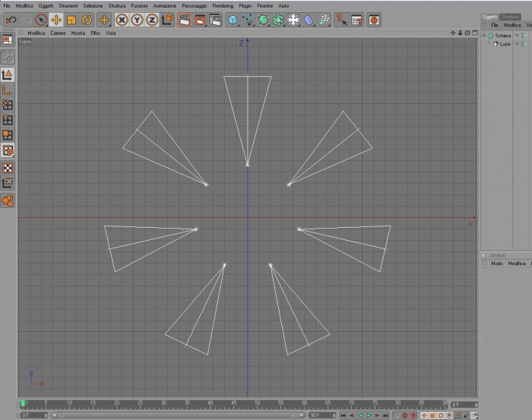Open scene objects light icon
This screenshot has width=532, height=420.
click(293, 20)
